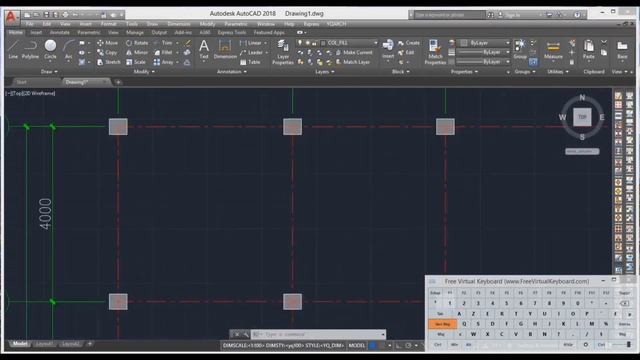
Task: Click the AutoCAD application menu logo
Action: [x=11, y=16]
